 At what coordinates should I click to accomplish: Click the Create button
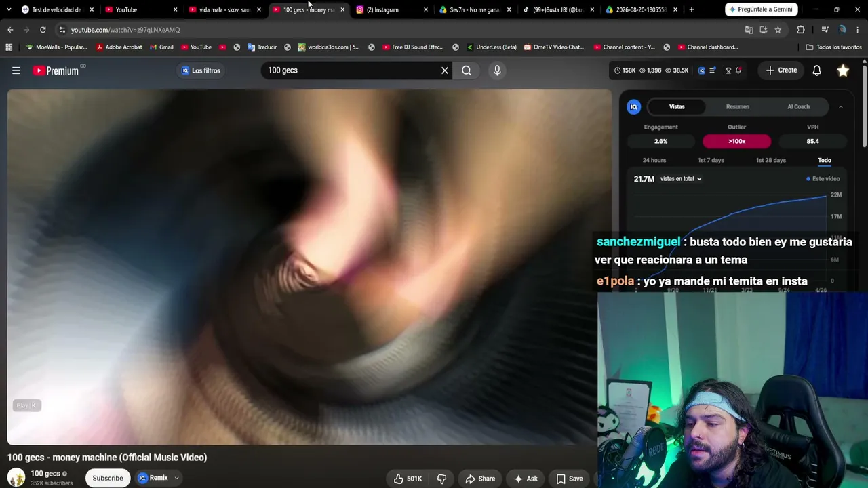tap(782, 70)
